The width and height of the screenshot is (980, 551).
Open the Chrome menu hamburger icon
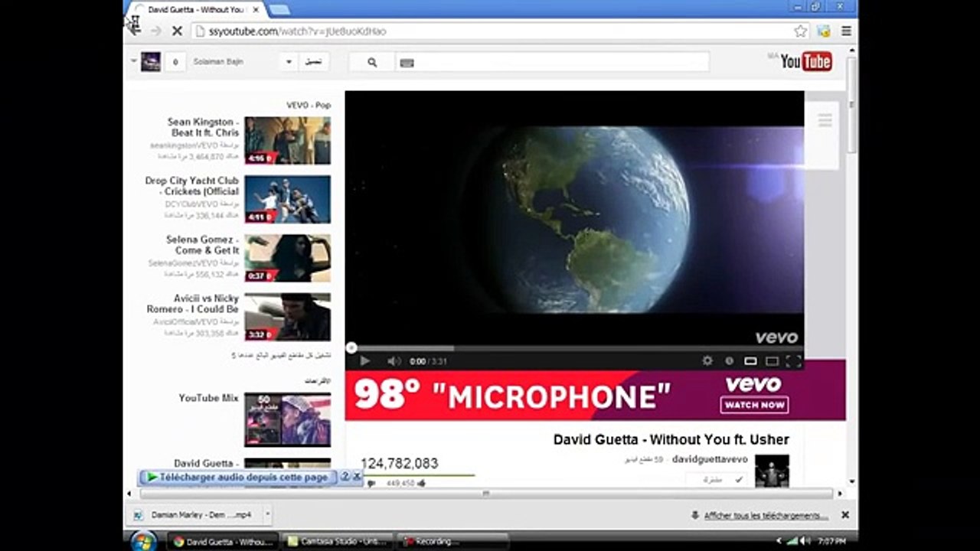847,31
